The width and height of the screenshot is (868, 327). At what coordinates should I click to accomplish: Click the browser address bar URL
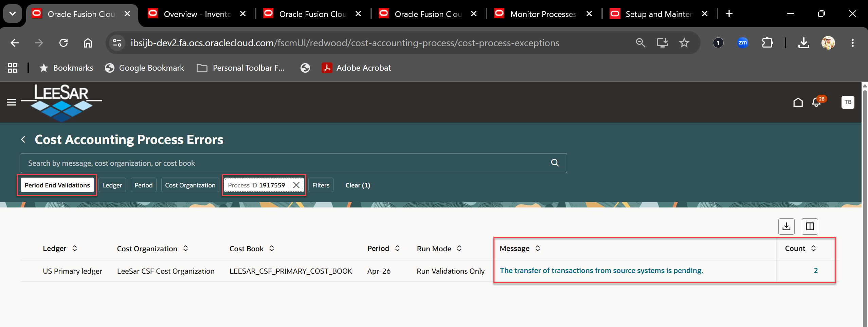pyautogui.click(x=345, y=43)
